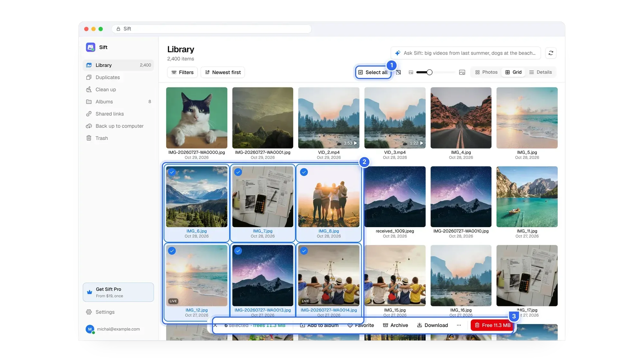This screenshot has height=362, width=644.
Task: Switch to the Photos view tab
Action: coord(487,72)
